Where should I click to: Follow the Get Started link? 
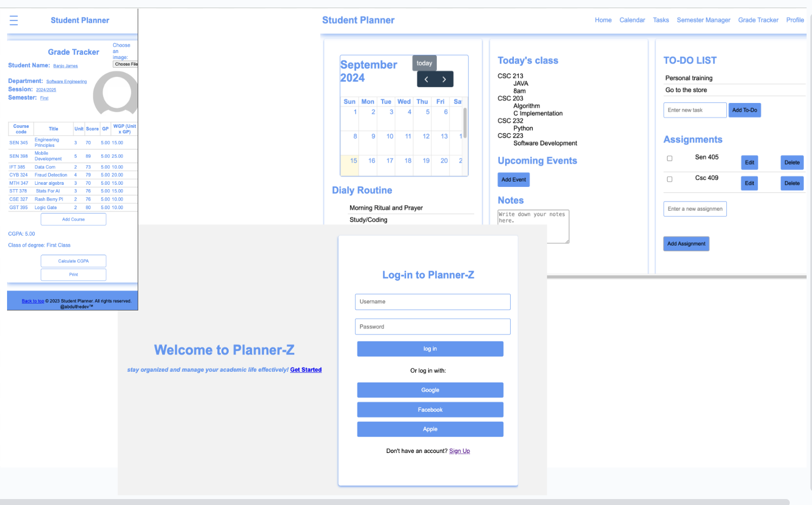click(306, 370)
